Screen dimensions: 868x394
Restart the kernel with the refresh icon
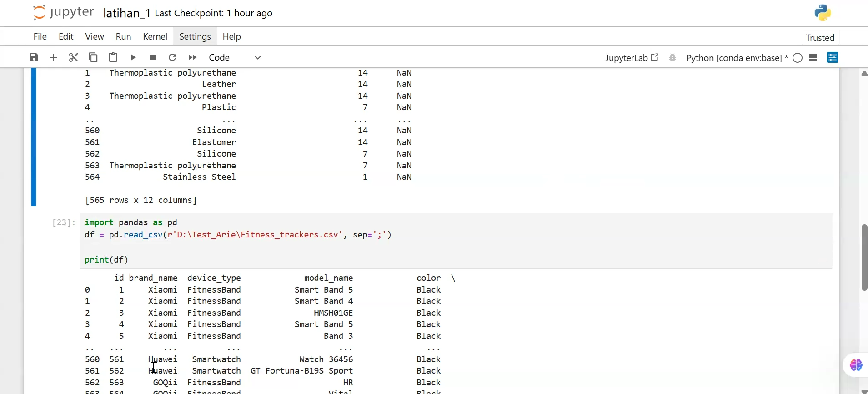[x=172, y=57]
